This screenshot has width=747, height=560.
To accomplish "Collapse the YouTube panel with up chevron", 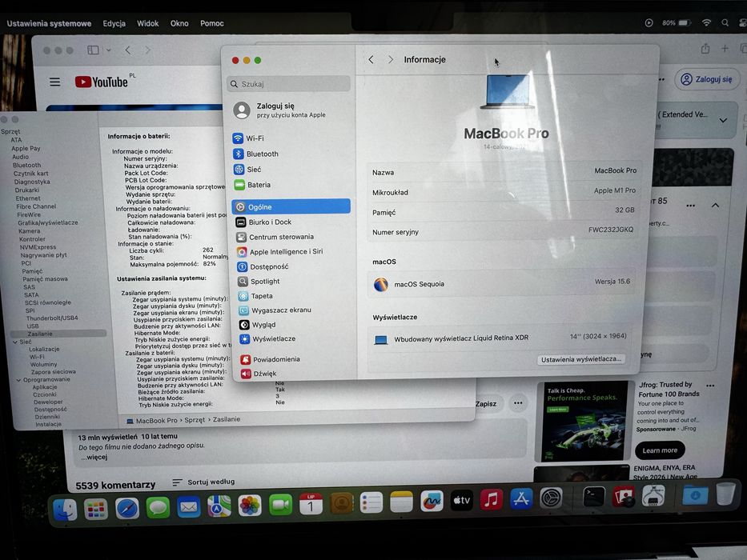I will tap(715, 206).
